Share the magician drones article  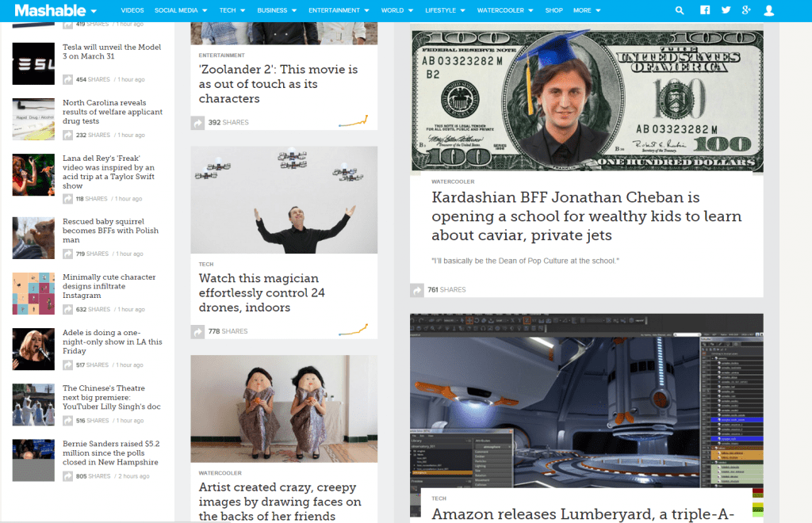197,331
